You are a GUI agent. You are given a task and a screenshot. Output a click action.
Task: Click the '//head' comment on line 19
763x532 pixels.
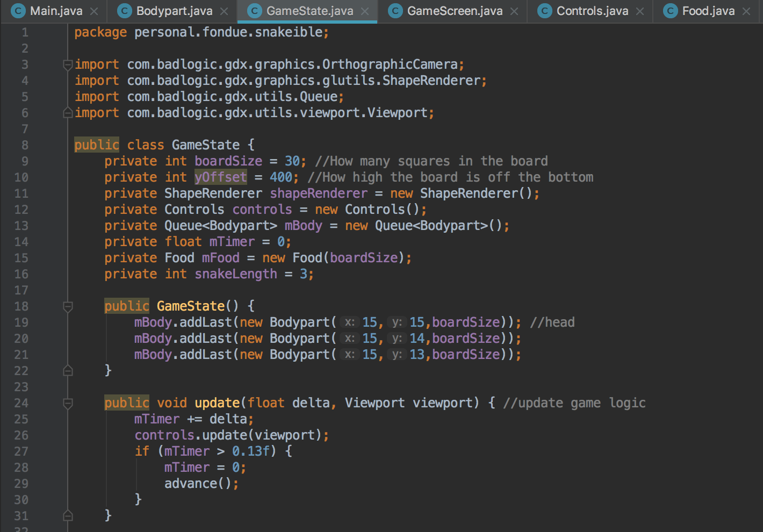click(x=552, y=322)
